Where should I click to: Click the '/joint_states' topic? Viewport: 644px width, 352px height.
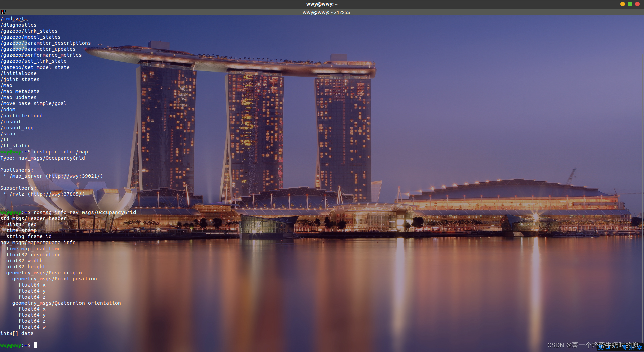click(20, 79)
